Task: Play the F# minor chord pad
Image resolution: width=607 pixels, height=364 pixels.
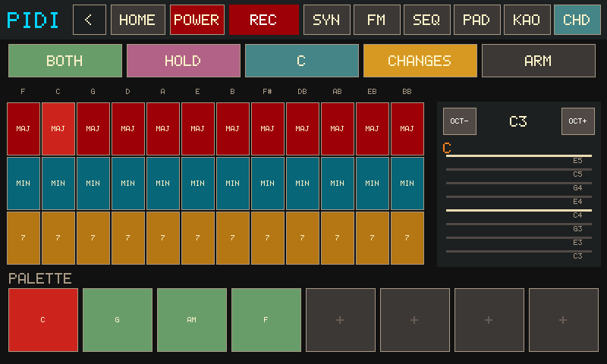Action: tap(268, 184)
